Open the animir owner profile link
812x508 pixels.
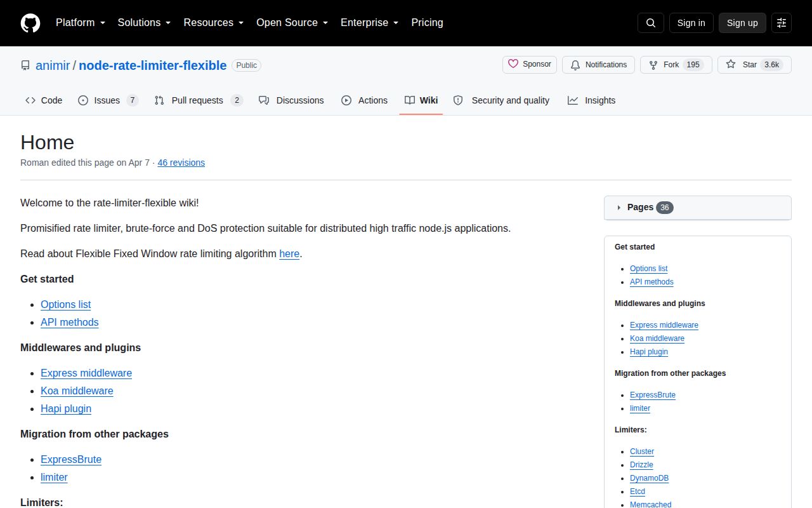tap(53, 65)
